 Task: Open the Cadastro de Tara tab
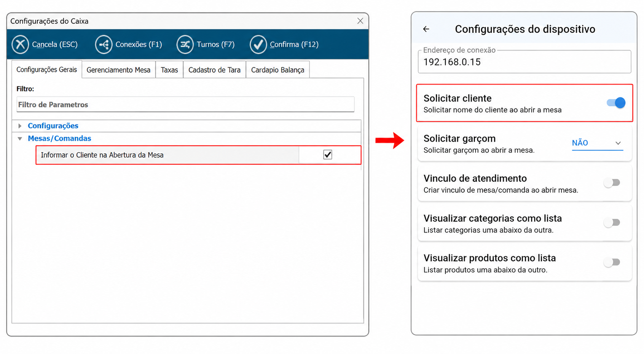pos(215,70)
